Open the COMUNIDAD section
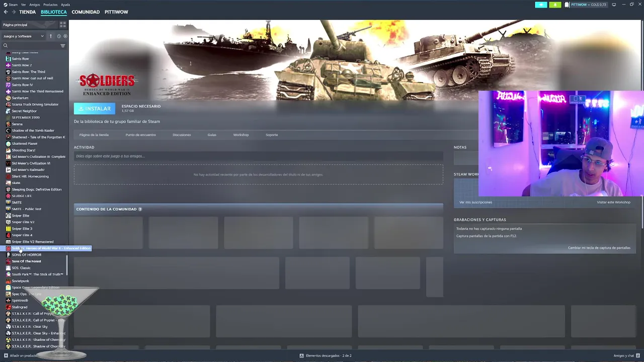The width and height of the screenshot is (644, 362). click(86, 12)
